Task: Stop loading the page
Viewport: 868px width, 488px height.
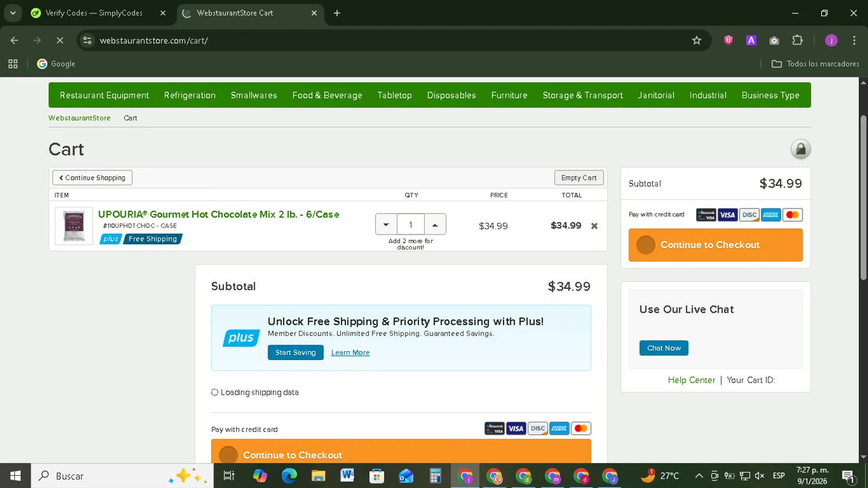Action: click(60, 41)
